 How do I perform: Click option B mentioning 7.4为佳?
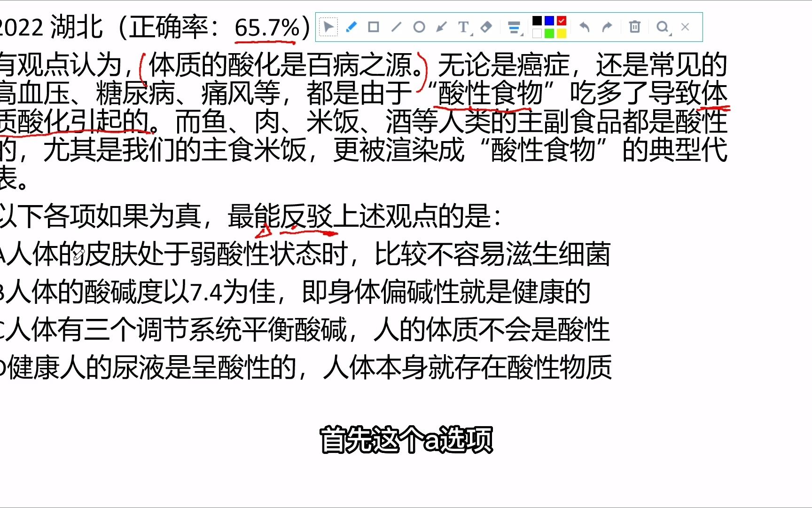point(295,292)
